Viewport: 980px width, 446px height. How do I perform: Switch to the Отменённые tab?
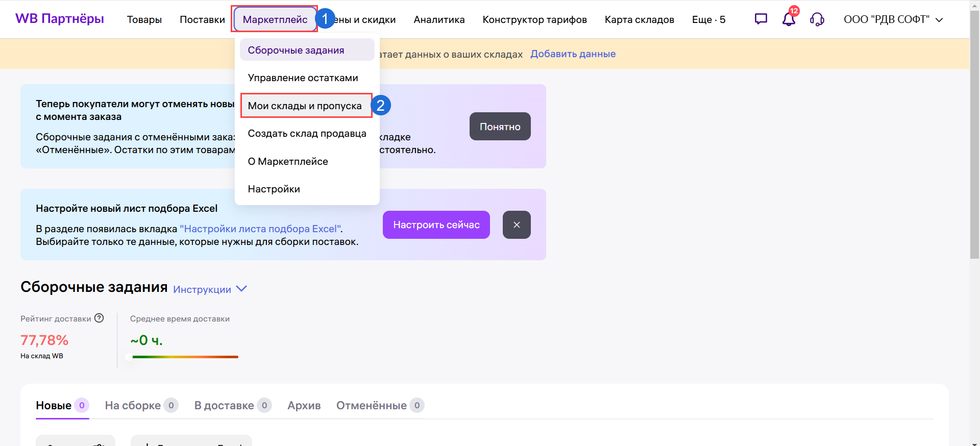point(380,406)
